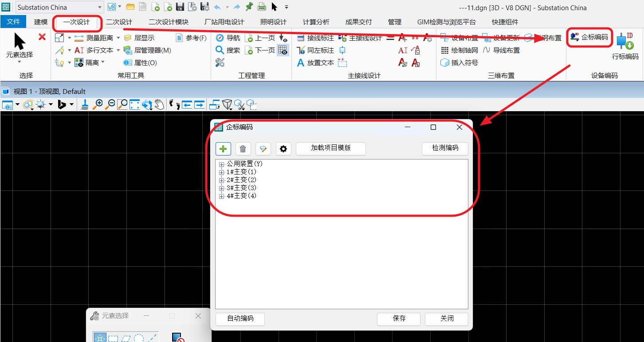Open the GIM检测与浏览平台 tab

(x=447, y=22)
